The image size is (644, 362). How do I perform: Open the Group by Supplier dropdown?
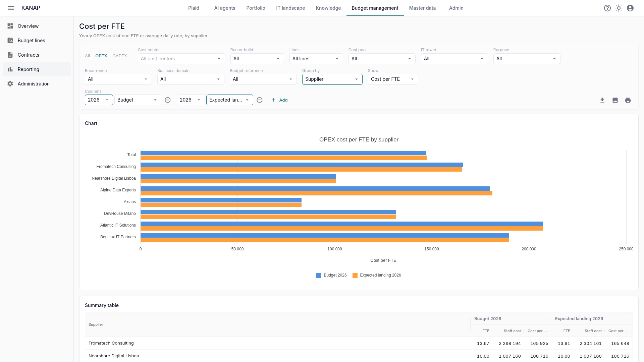tap(332, 79)
